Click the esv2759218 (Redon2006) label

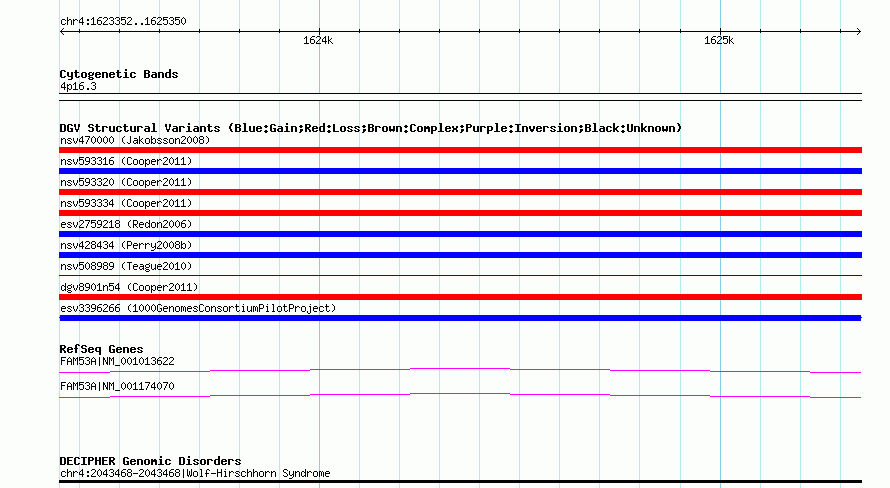[x=126, y=224]
